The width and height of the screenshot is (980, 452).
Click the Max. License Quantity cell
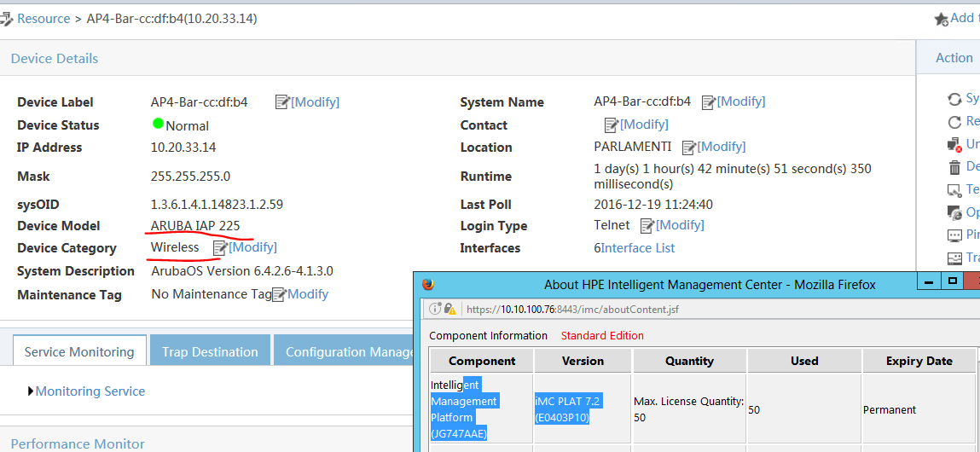689,409
